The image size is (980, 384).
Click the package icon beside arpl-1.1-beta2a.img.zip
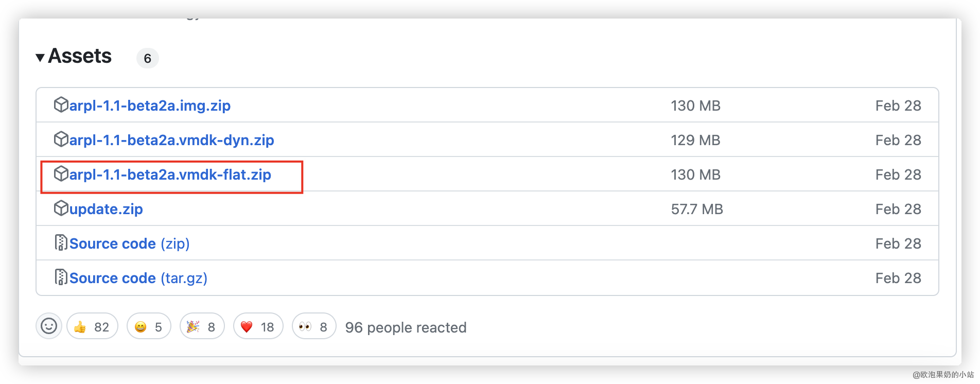61,105
